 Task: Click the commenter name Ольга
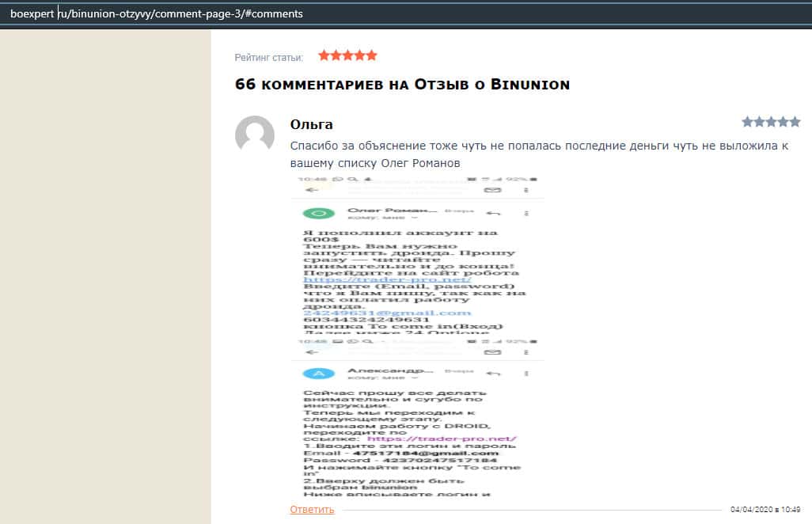click(311, 124)
